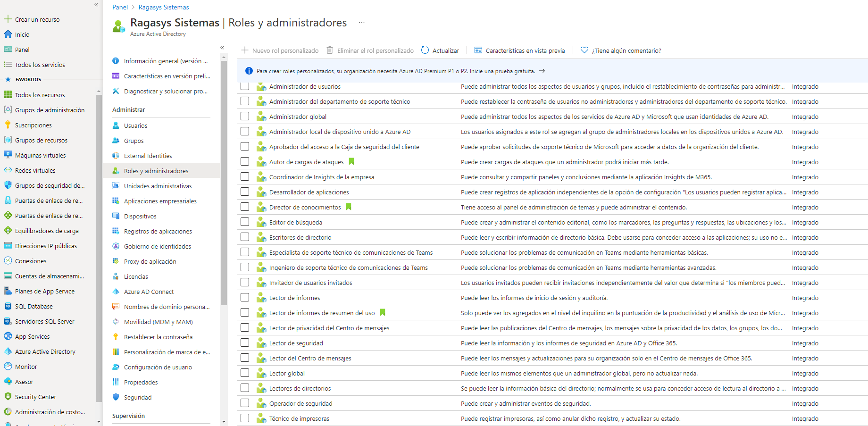Image resolution: width=868 pixels, height=426 pixels.
Task: Collapse the Roles y administradores resource menu
Action: 222,48
